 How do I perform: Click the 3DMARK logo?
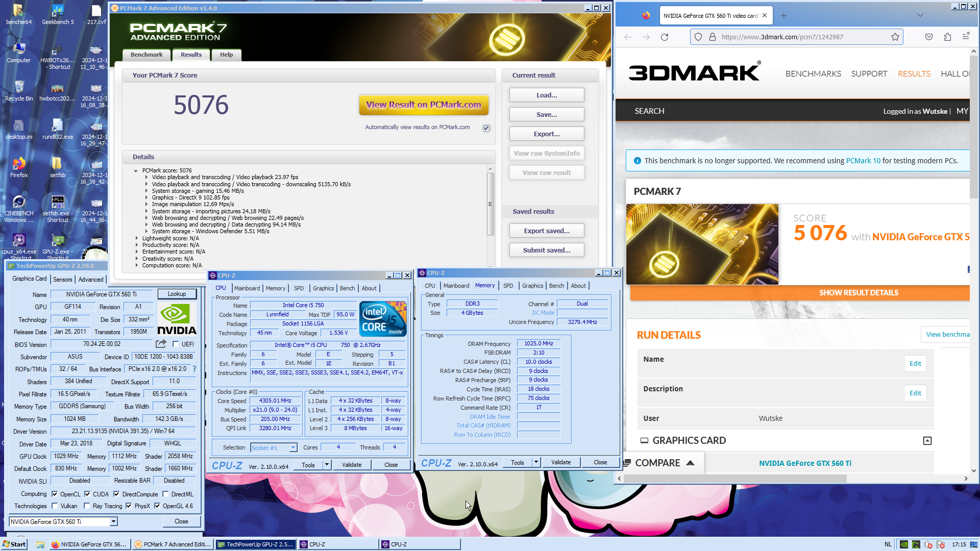tap(695, 72)
